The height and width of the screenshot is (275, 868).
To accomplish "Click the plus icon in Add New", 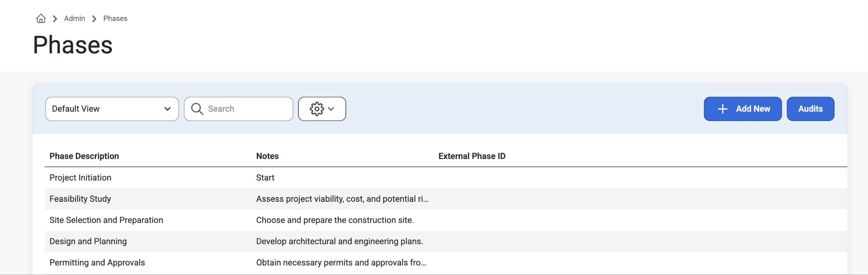I will [723, 109].
